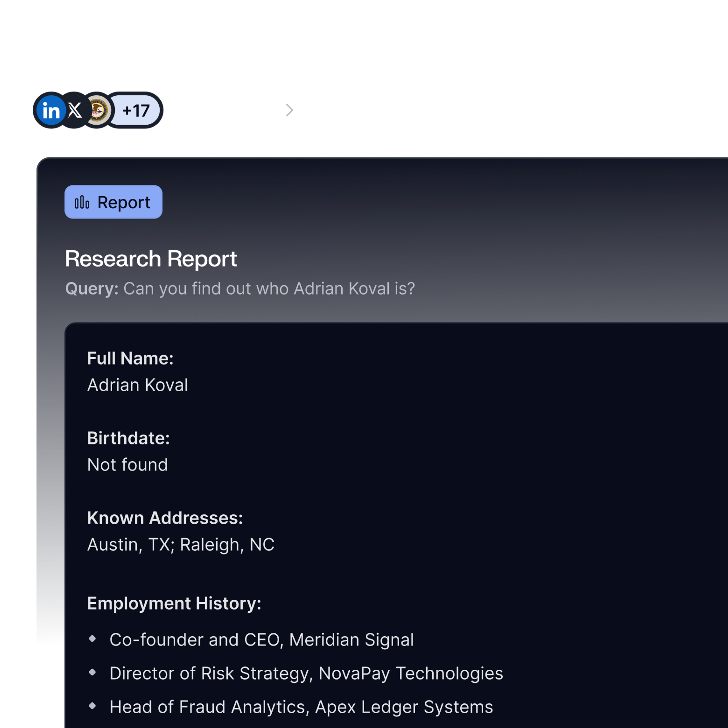Click the bar chart icon in Report

(x=82, y=202)
